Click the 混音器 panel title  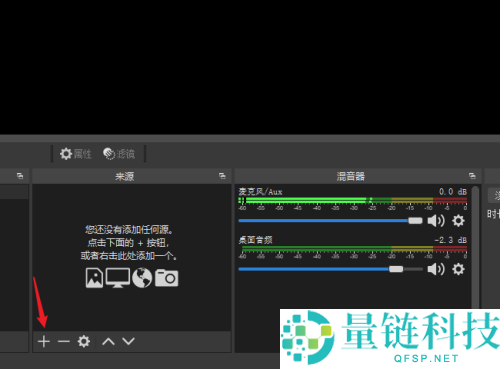pyautogui.click(x=351, y=176)
